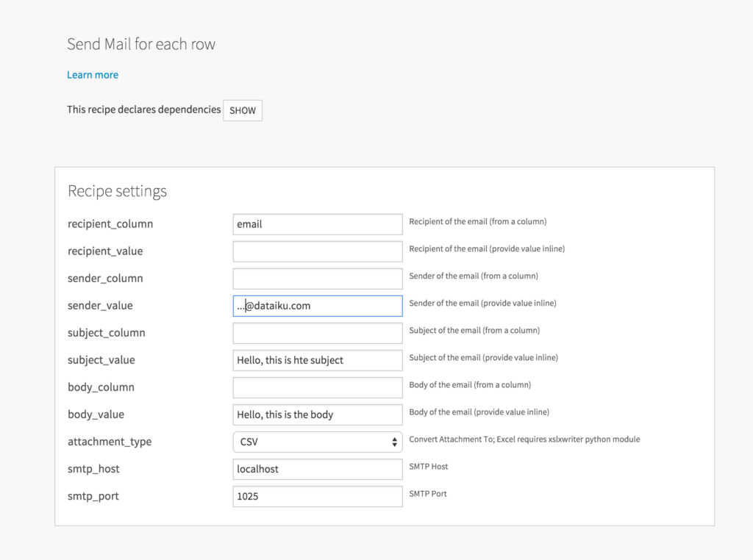Screen dimensions: 753x560
Task: Select the body_value field containing the body text
Action: tap(317, 414)
